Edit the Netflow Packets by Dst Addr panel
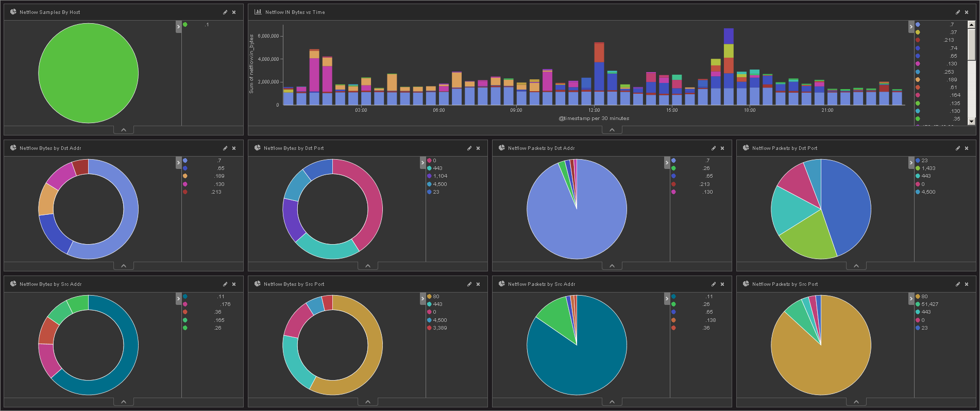980x411 pixels. [x=714, y=148]
